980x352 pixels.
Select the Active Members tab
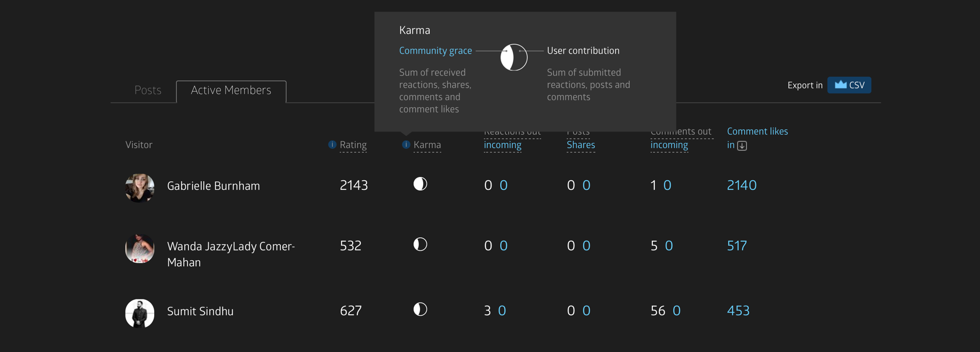click(x=231, y=90)
